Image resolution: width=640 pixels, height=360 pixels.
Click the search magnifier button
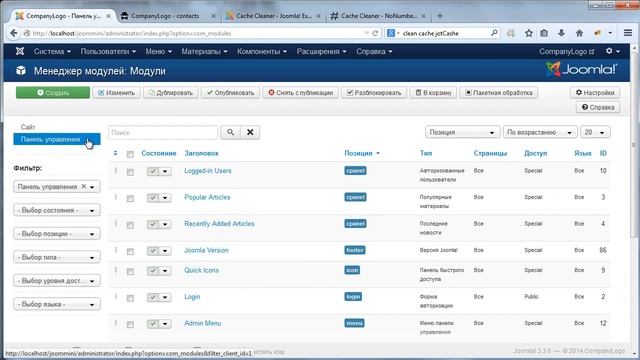coord(231,132)
